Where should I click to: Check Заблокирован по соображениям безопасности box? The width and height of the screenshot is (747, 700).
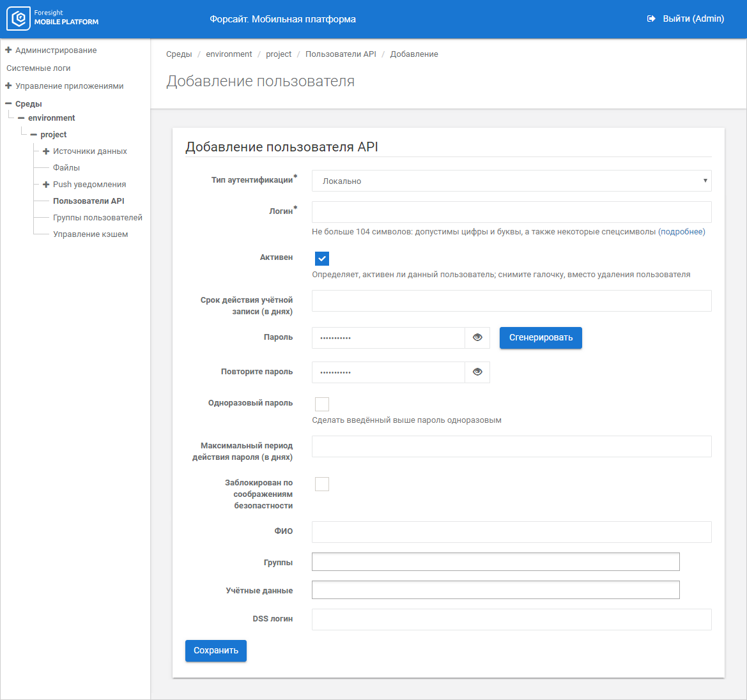click(322, 484)
